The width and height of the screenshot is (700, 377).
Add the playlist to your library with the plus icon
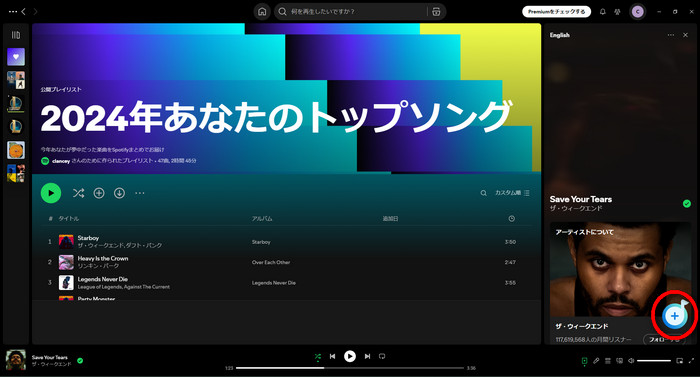[99, 193]
